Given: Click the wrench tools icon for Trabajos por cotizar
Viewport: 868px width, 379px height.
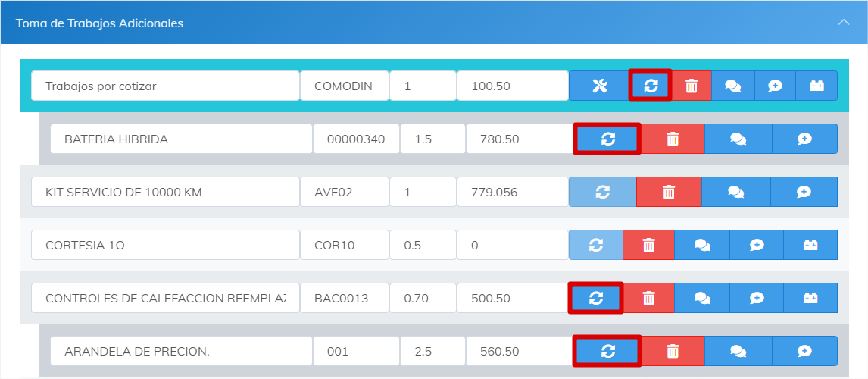Looking at the screenshot, I should [x=599, y=86].
